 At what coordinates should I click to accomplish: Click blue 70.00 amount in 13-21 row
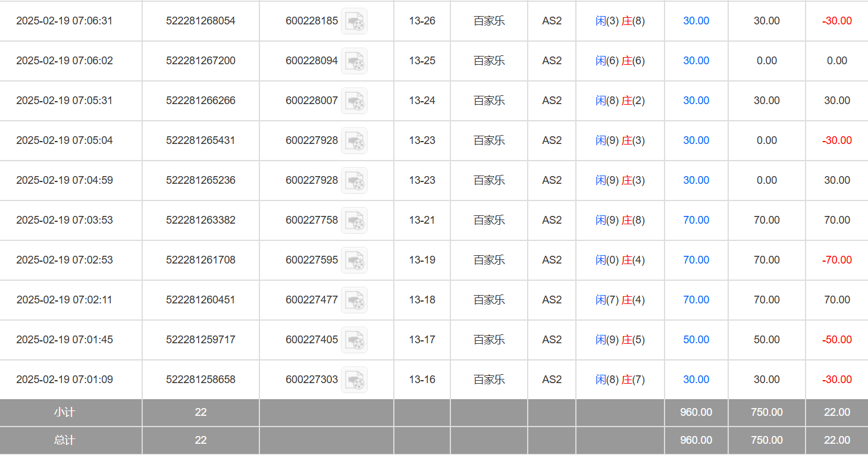(x=696, y=220)
